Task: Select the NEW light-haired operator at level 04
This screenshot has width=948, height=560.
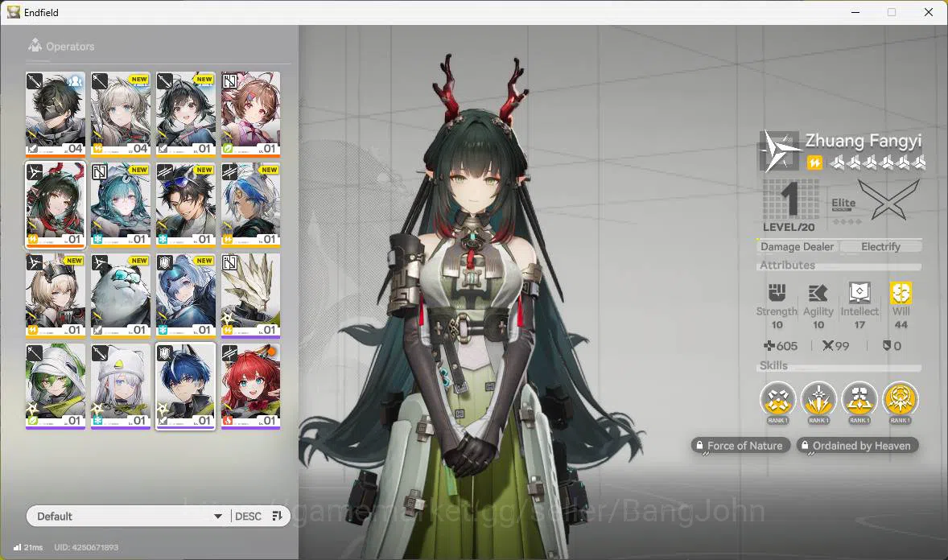Action: [x=121, y=113]
